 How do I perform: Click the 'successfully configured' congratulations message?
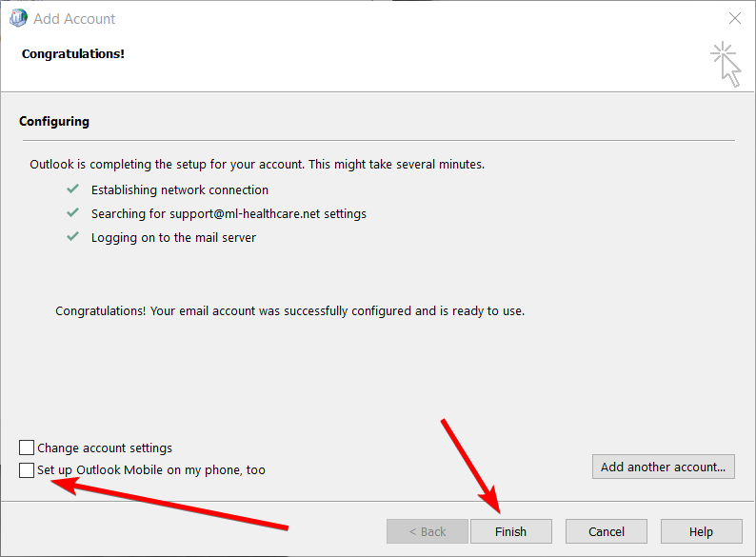289,311
